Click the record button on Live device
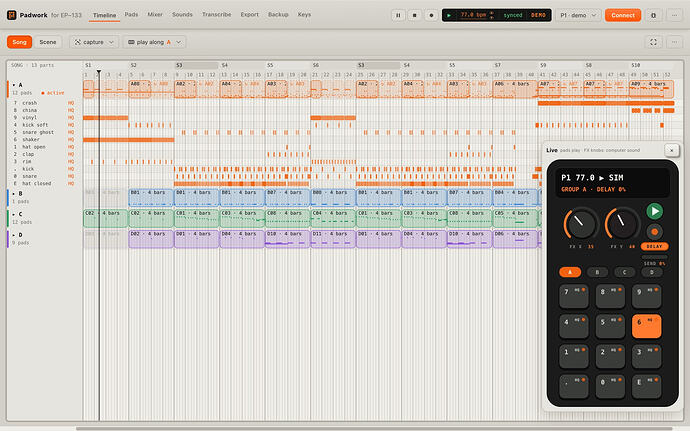Viewport: 690px width, 431px height. click(x=655, y=232)
